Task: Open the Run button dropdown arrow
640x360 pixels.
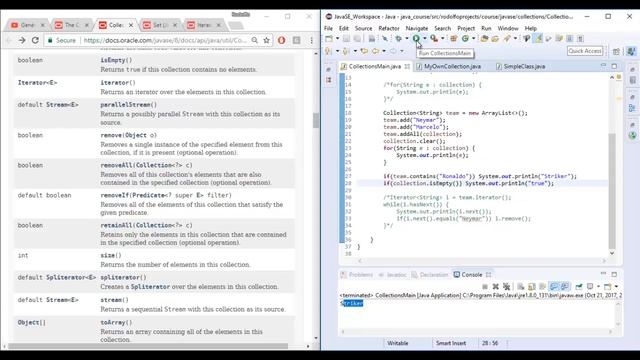Action: click(424, 38)
